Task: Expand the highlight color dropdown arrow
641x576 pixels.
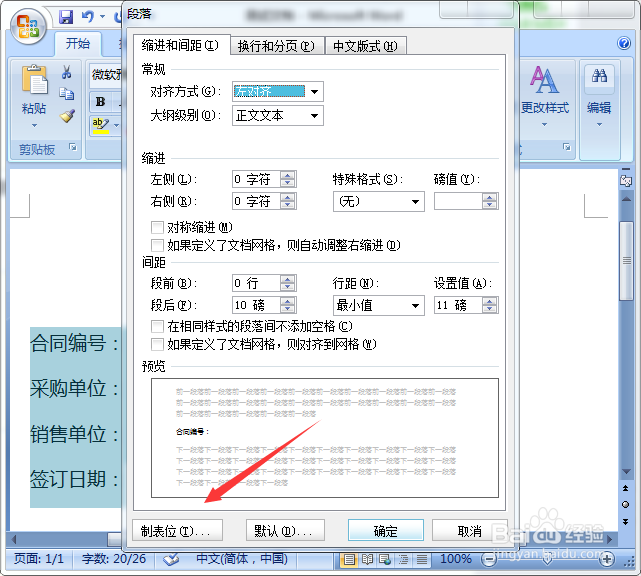Action: pyautogui.click(x=117, y=126)
